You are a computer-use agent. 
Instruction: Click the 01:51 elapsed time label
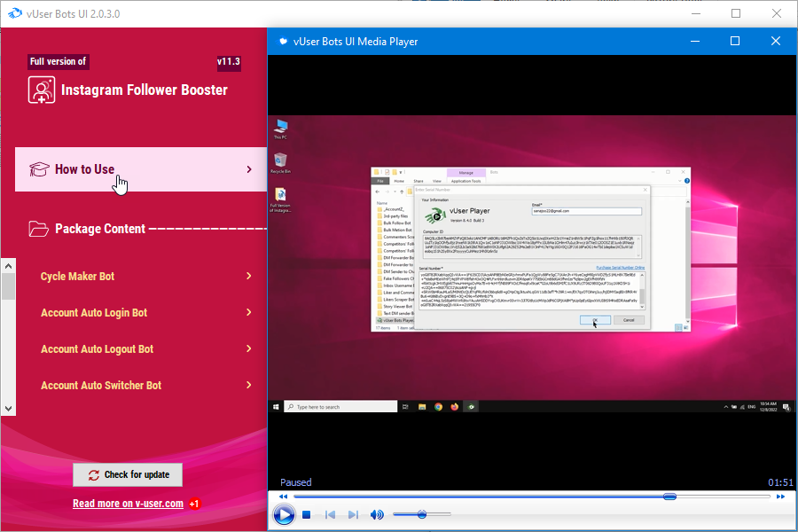pos(780,482)
